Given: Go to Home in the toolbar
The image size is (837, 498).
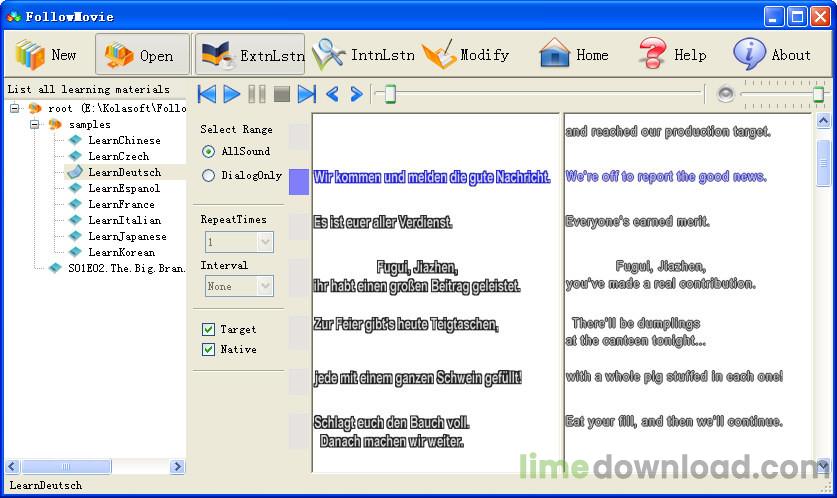Looking at the screenshot, I should (x=574, y=54).
